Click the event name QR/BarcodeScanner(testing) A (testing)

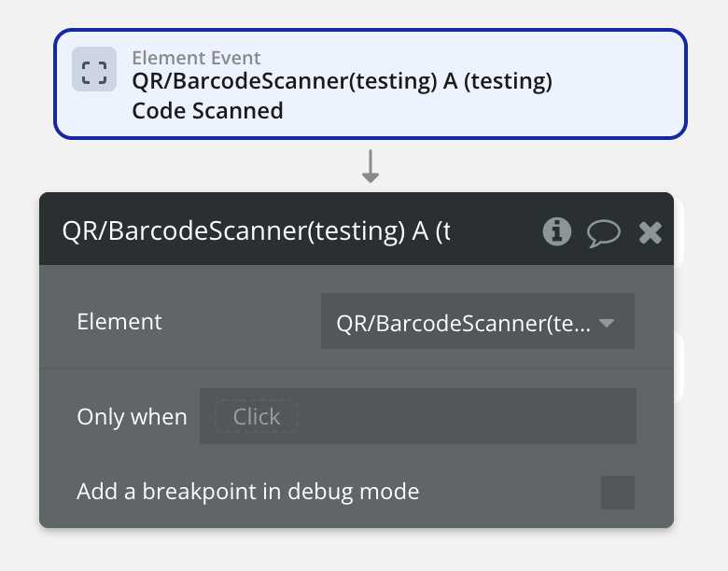(342, 83)
